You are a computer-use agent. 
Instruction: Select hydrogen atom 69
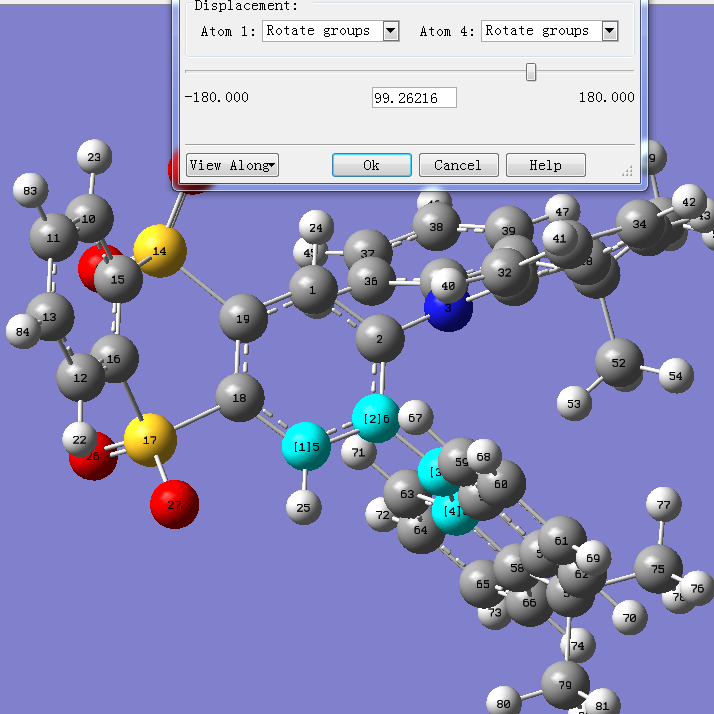pos(593,558)
